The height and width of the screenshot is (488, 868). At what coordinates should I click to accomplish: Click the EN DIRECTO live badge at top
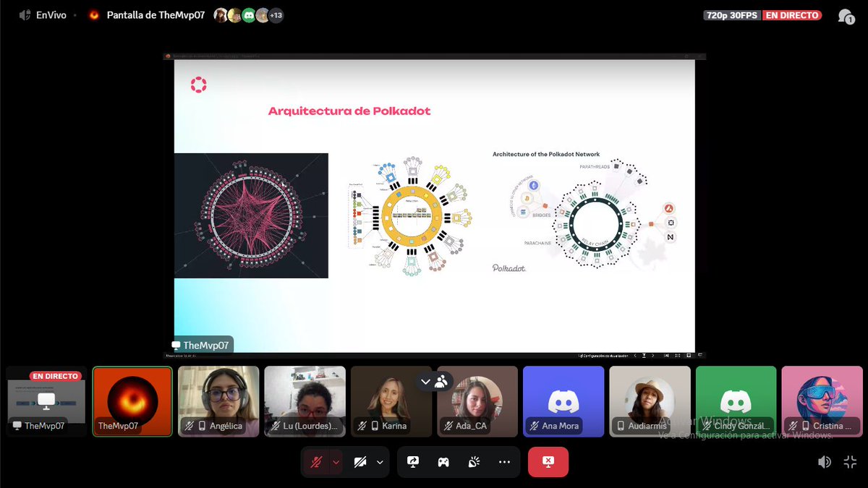pyautogui.click(x=792, y=15)
